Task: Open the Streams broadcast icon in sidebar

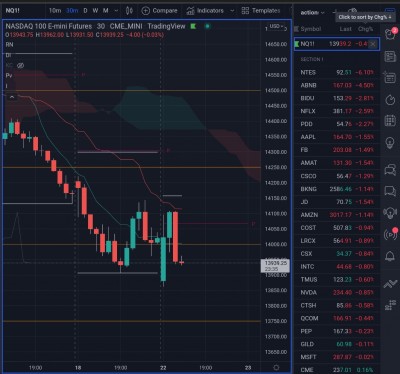Action: [390, 234]
